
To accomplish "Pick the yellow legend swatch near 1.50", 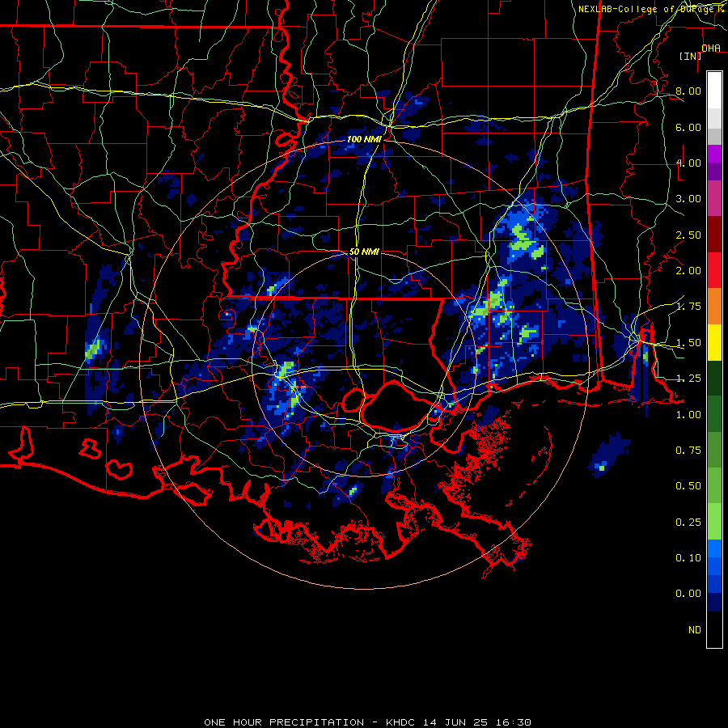I will click(714, 342).
